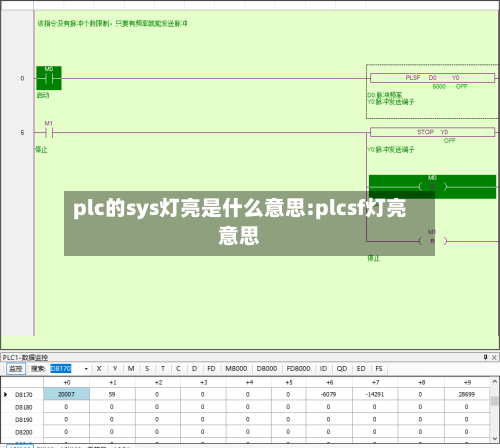500x448 pixels.
Task: Show ID registers in data monitor
Action: tap(323, 369)
